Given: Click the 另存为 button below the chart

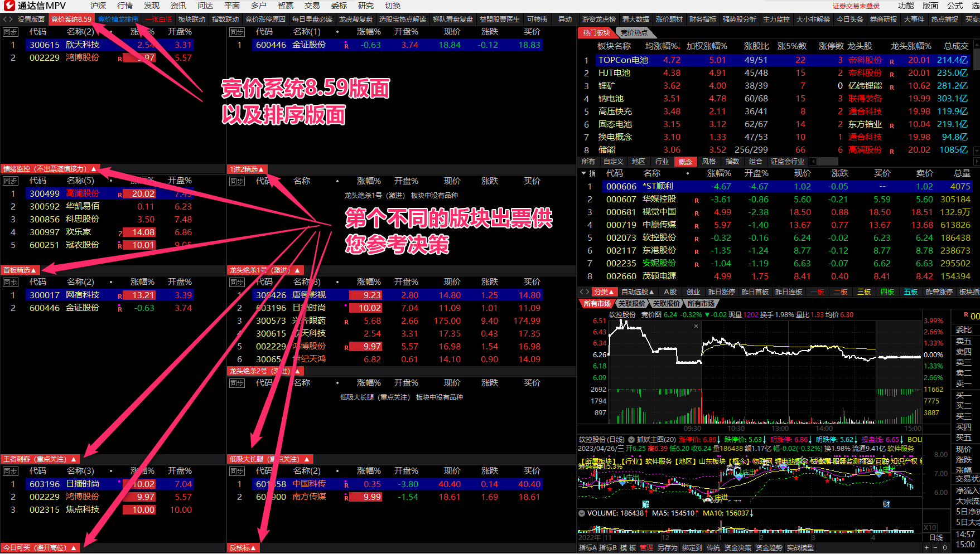Looking at the screenshot, I should tap(667, 548).
